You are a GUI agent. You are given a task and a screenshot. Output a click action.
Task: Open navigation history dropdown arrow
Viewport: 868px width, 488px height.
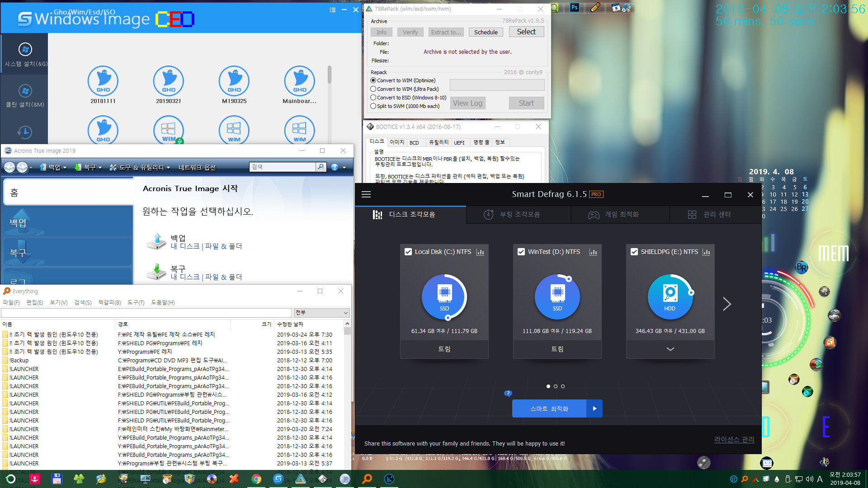[31, 168]
